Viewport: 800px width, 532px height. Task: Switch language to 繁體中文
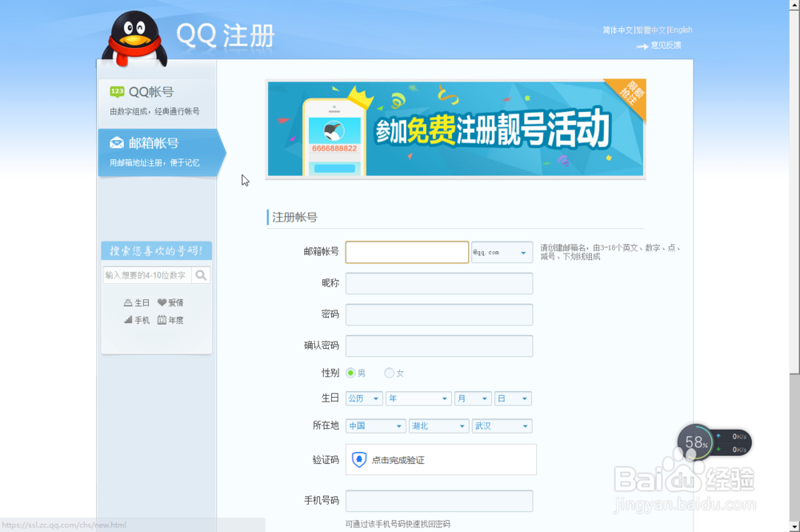point(651,30)
